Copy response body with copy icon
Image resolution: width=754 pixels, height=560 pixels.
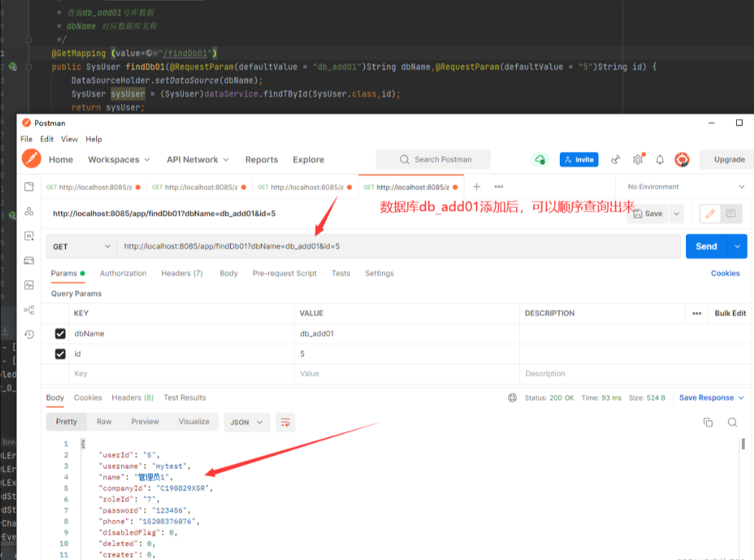tap(708, 422)
